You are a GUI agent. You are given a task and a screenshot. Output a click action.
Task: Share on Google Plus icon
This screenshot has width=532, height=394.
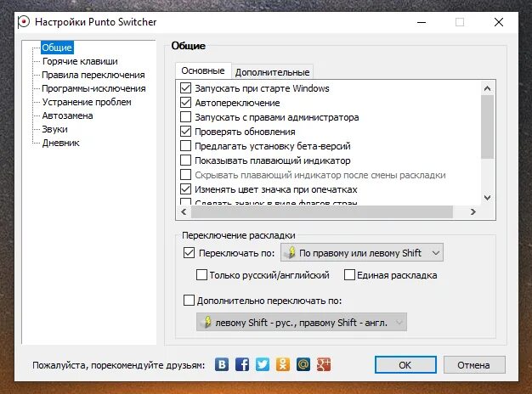coord(323,365)
